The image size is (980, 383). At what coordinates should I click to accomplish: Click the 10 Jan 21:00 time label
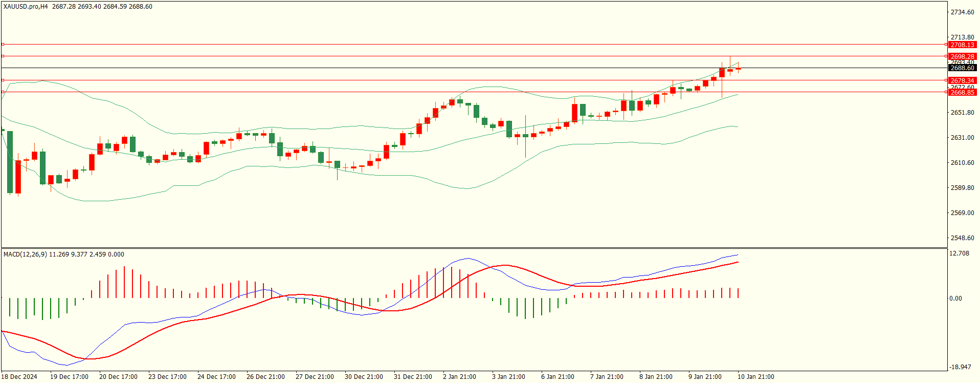click(755, 376)
